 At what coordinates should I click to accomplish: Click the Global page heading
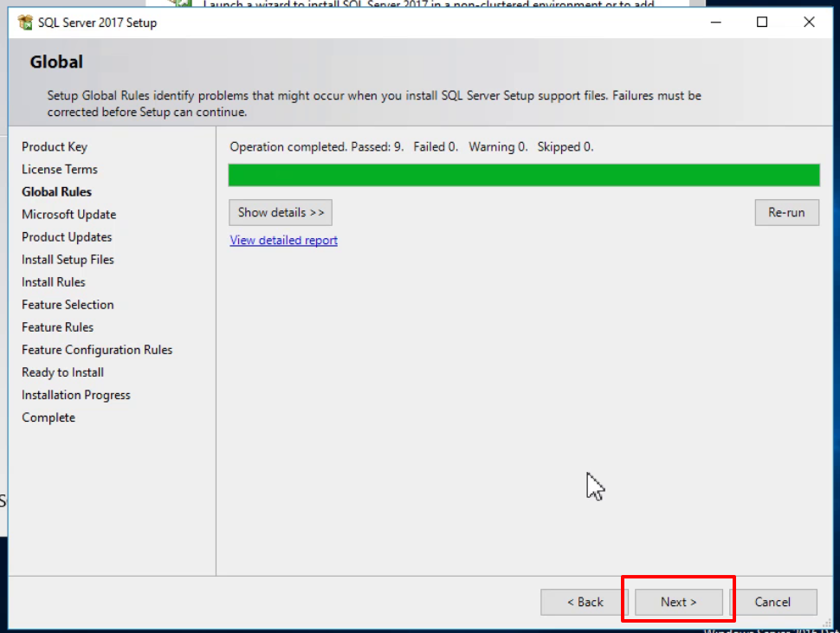coord(56,61)
